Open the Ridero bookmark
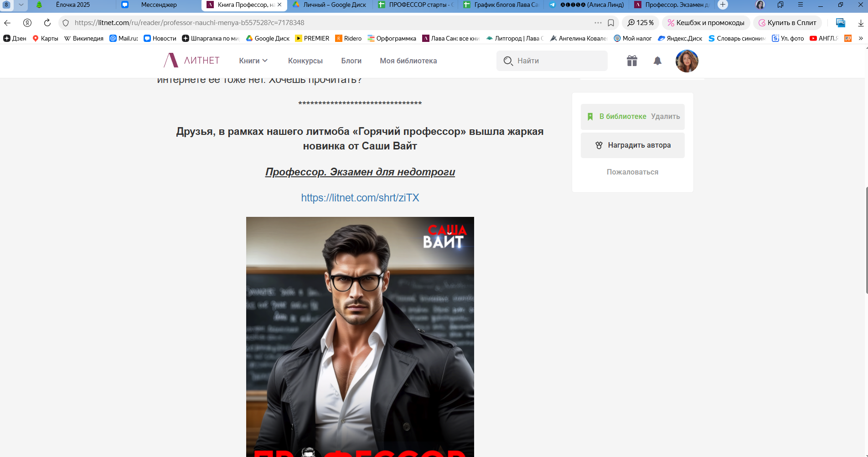868x457 pixels. click(x=349, y=38)
